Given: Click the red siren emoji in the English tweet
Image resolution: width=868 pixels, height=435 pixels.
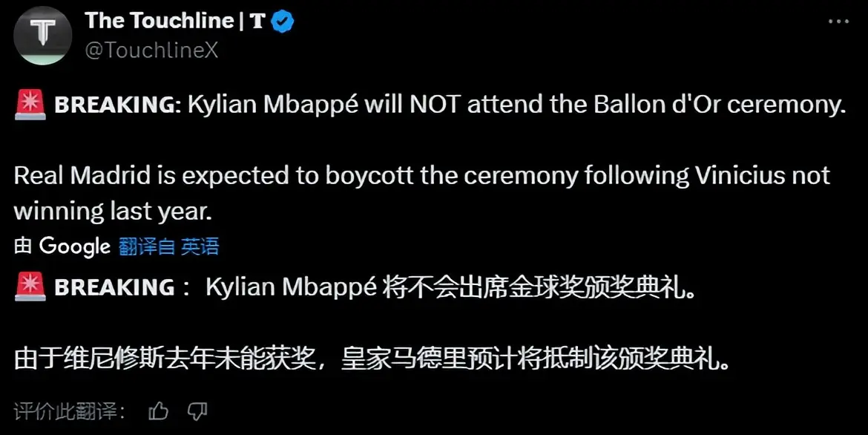Looking at the screenshot, I should tap(30, 106).
